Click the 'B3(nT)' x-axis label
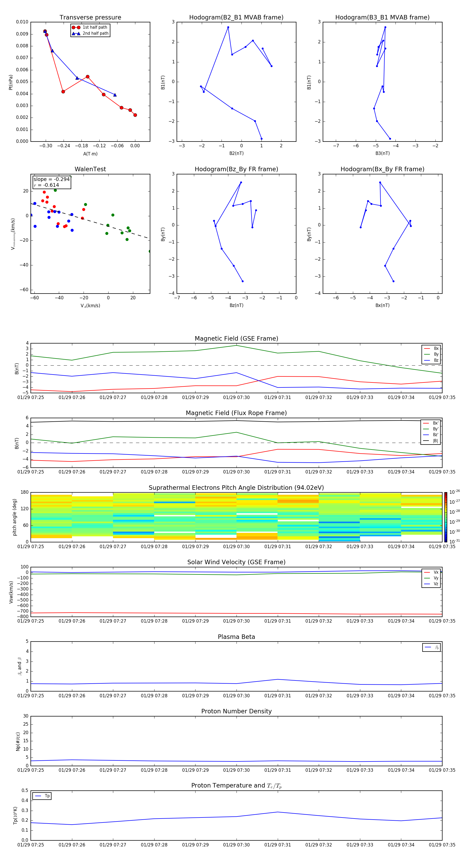Screen dimensions: 473x868 coord(382,153)
